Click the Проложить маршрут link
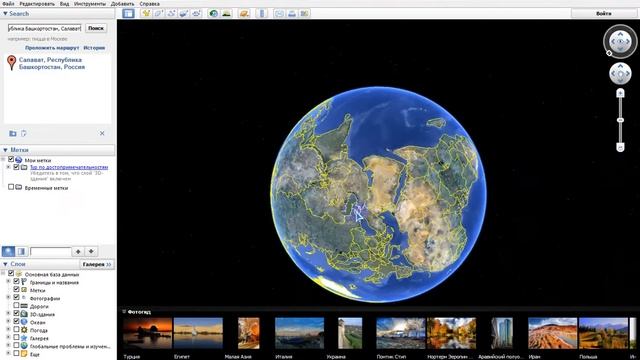 pos(52,48)
